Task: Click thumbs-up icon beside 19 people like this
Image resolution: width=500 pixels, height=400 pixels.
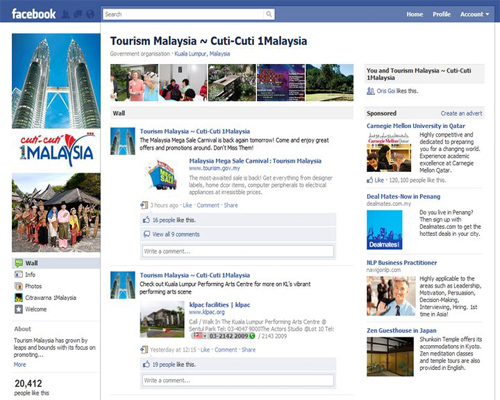Action: pyautogui.click(x=146, y=364)
